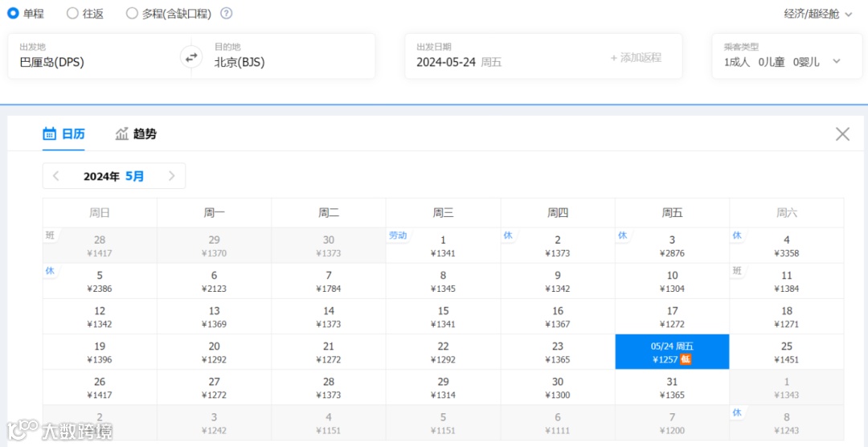
Task: Select May 6 priced ¥2123
Action: (x=215, y=281)
